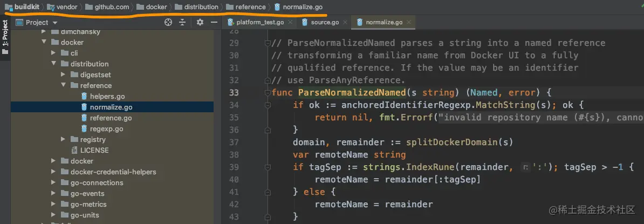Viewport: 644px width, 224px height.
Task: Expand the cli folder arrow
Action: coord(53,53)
